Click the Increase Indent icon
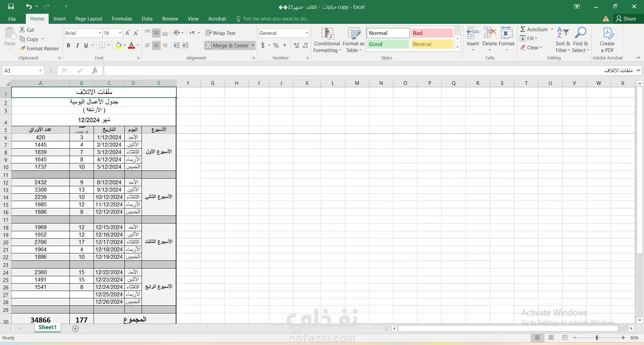This screenshot has width=644, height=345. tap(185, 45)
